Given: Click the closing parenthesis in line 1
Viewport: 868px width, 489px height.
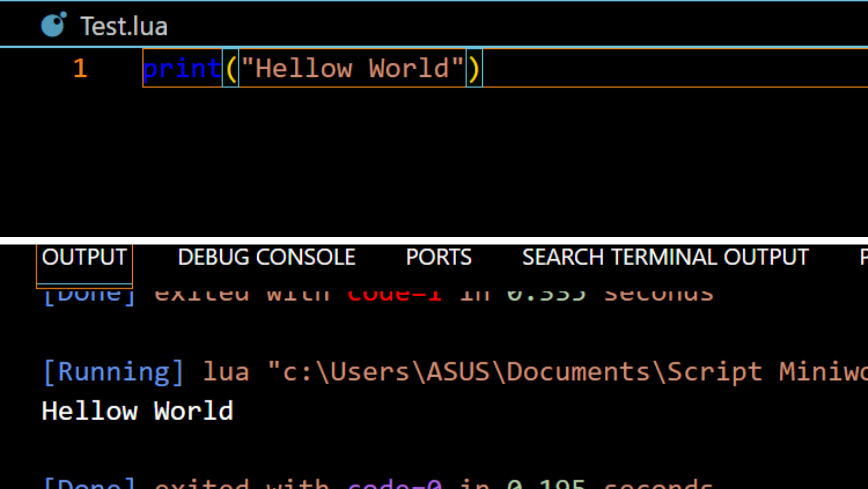Looking at the screenshot, I should 474,68.
